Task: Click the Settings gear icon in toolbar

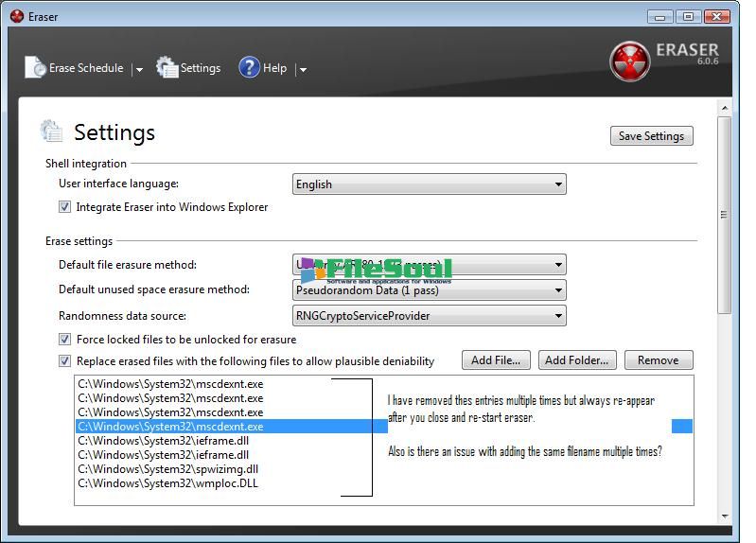Action: (x=167, y=67)
